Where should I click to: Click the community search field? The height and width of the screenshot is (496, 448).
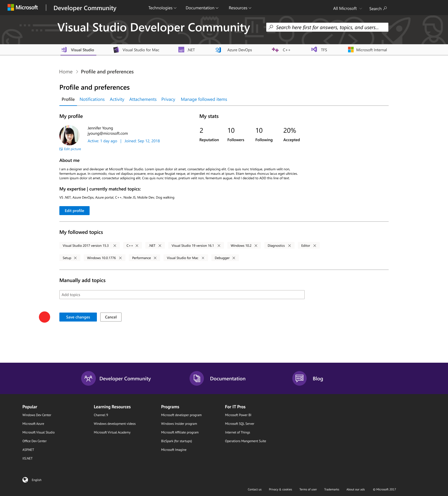[327, 27]
